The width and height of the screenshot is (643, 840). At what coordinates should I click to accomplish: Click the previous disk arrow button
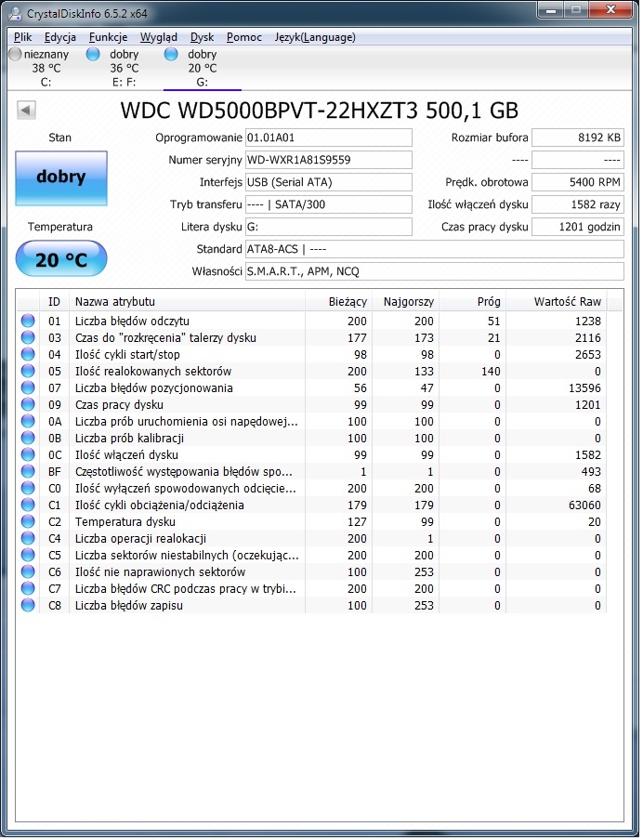26,111
